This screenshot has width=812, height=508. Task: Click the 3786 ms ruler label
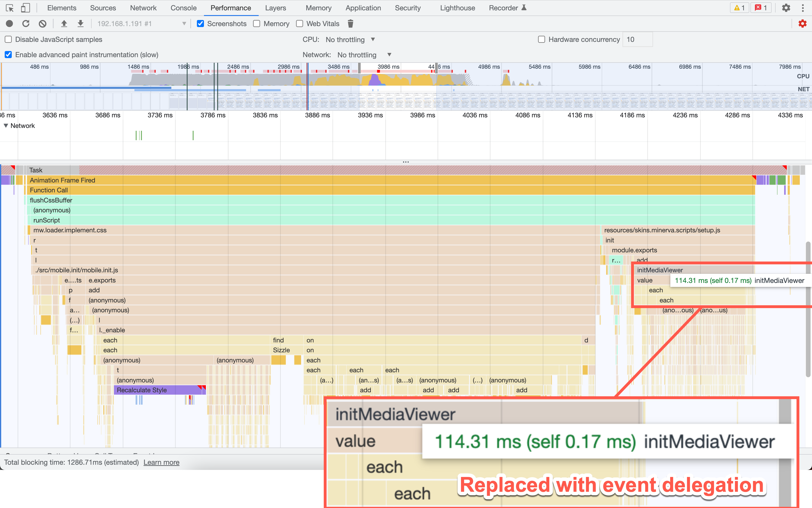(x=213, y=115)
